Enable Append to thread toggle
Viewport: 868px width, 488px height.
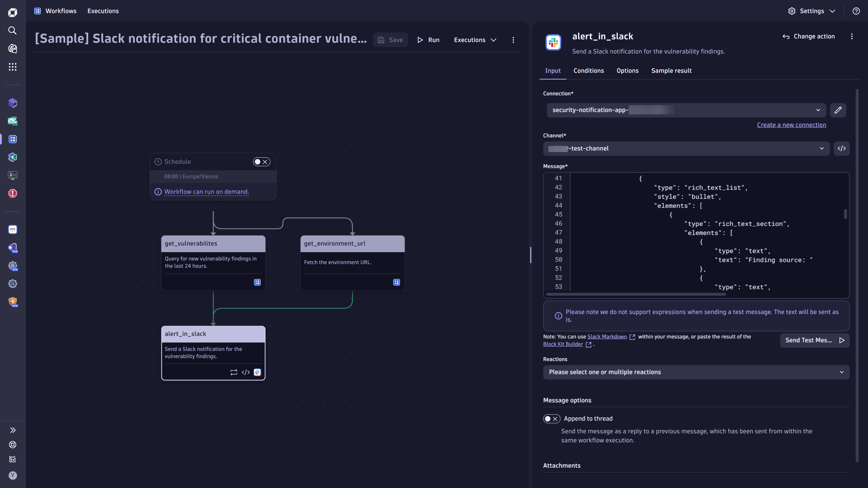(x=552, y=419)
